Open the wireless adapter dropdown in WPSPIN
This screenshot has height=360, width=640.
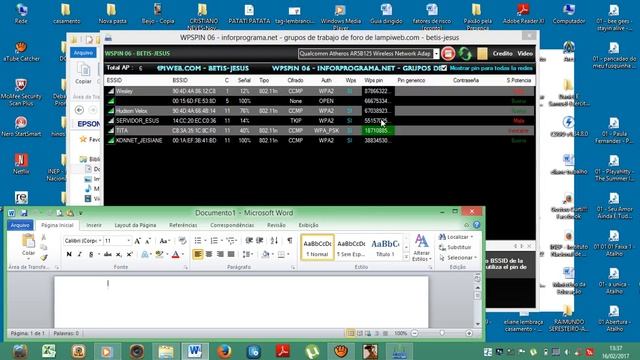pyautogui.click(x=436, y=53)
